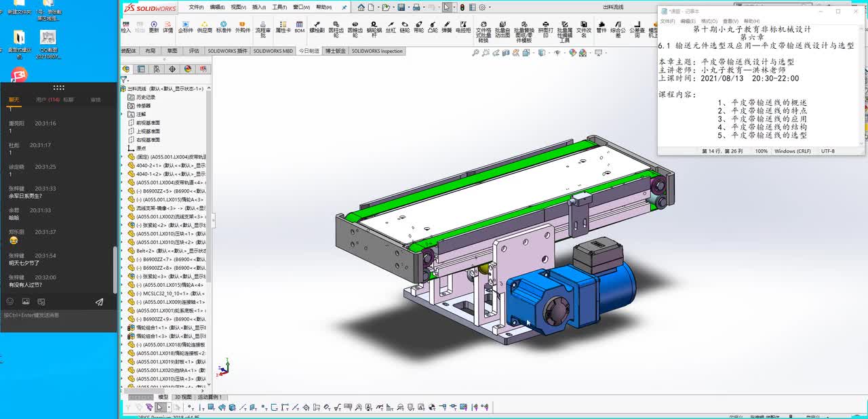Open the FeatureManager design tree tab

pos(126,69)
